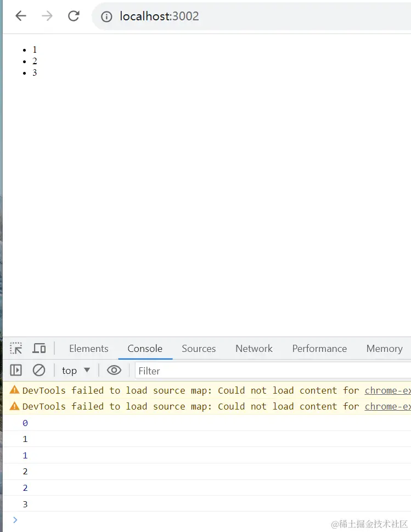Activate the inspect element picker icon
The width and height of the screenshot is (411, 532).
click(x=16, y=349)
